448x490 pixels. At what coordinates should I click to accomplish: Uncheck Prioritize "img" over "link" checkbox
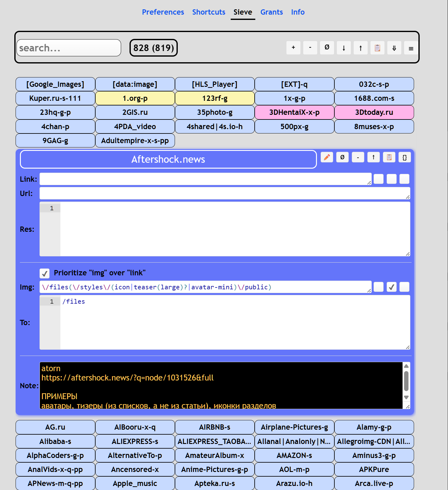point(45,273)
